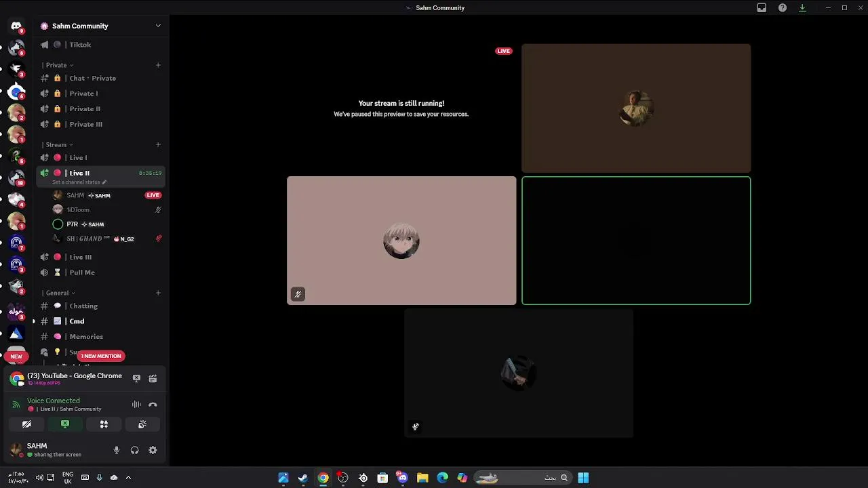868x488 pixels.
Task: Focus the green-outlined speaking participant tile
Action: 636,241
